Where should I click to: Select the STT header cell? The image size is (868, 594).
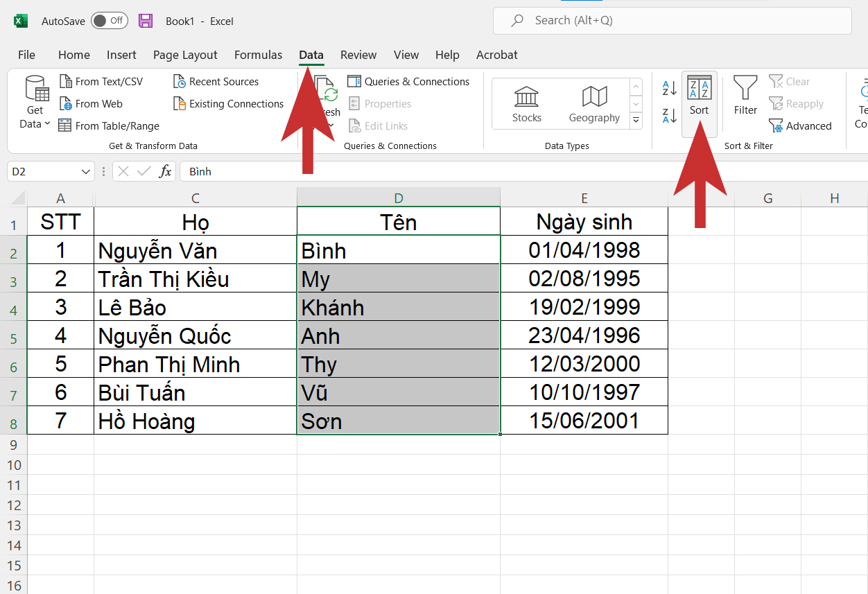[x=60, y=221]
